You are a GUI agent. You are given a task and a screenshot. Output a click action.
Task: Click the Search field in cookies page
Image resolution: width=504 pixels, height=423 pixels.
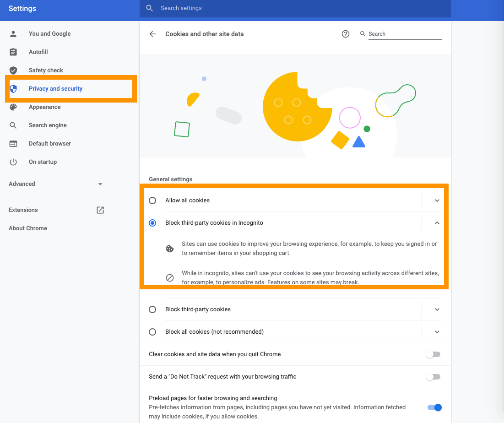(x=405, y=34)
